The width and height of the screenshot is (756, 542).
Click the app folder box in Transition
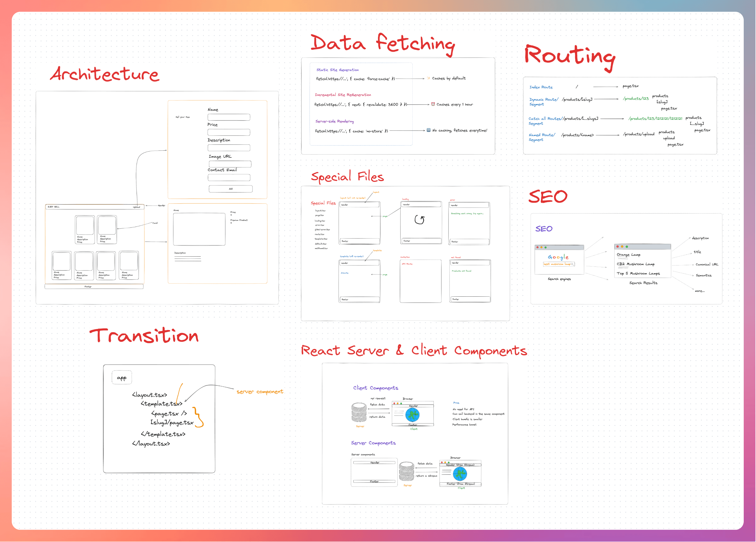pos(122,378)
